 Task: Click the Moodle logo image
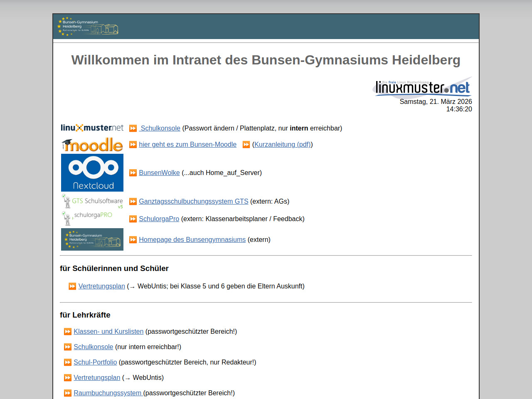tap(92, 145)
